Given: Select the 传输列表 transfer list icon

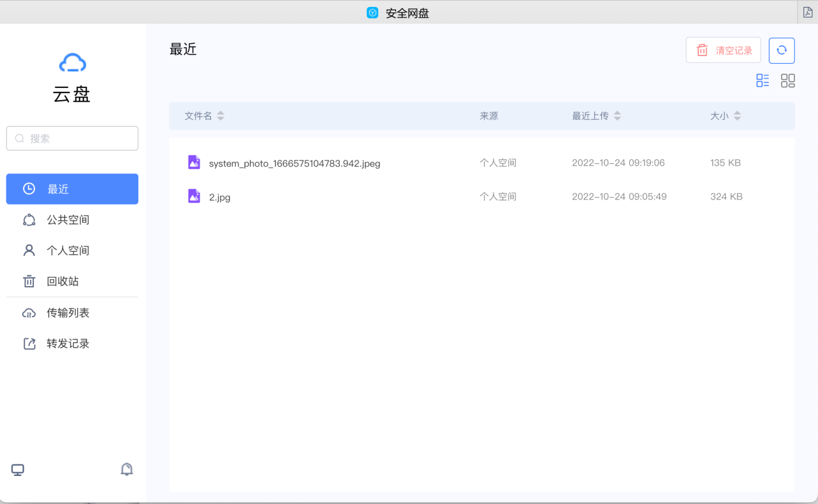Looking at the screenshot, I should pos(29,312).
